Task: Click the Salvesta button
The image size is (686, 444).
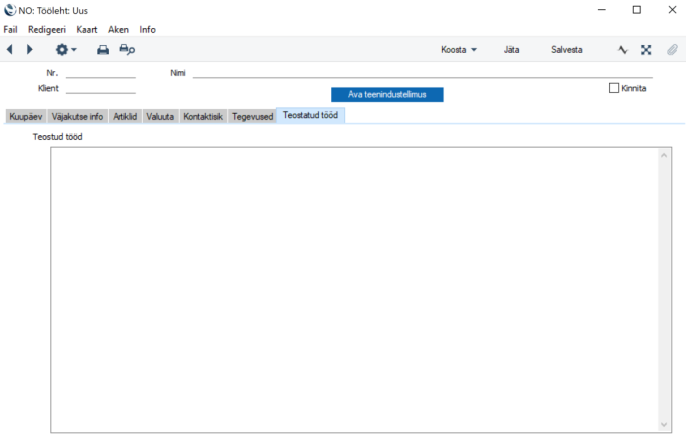Action: point(567,49)
